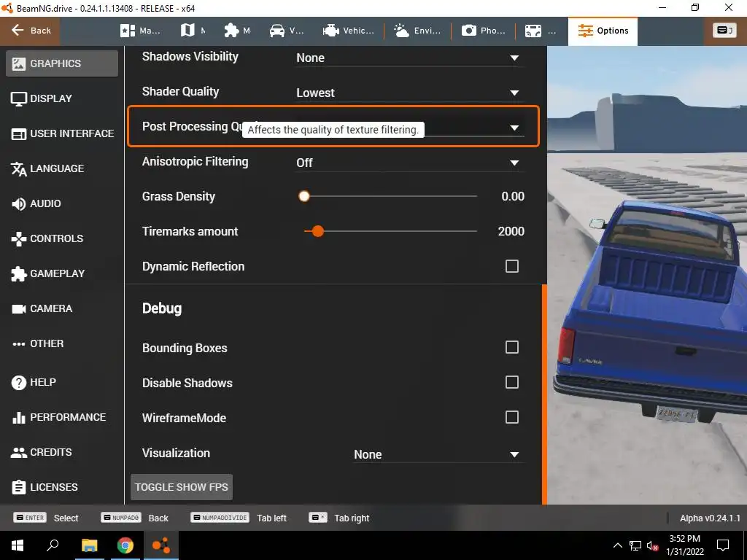This screenshot has width=747, height=560.
Task: Select the GRAPHICS settings category
Action: [x=62, y=63]
